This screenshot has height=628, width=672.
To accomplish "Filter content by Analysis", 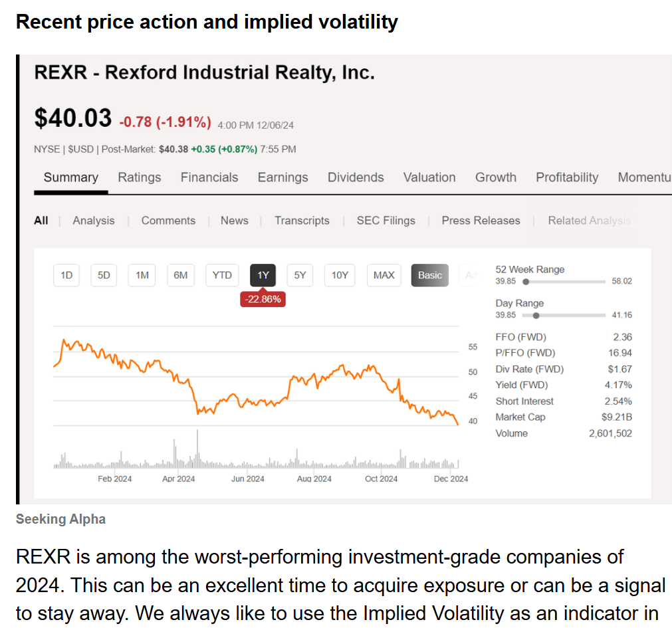I will (x=93, y=220).
